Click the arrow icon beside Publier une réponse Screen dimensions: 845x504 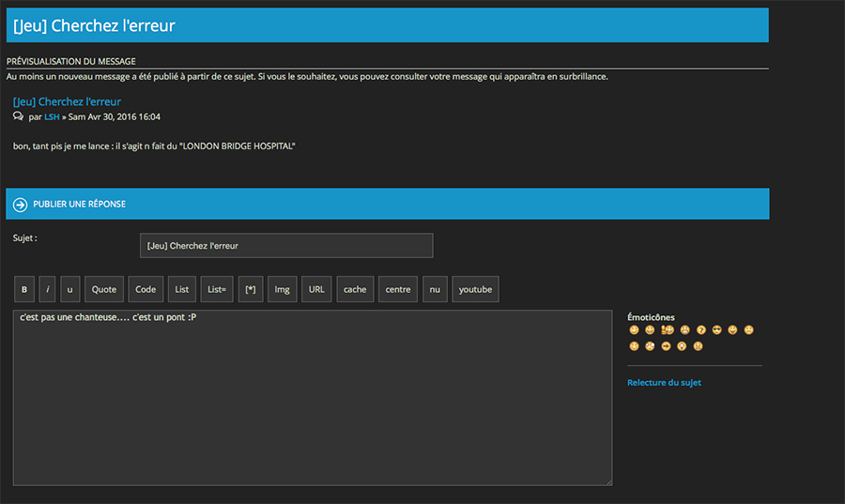pyautogui.click(x=20, y=205)
